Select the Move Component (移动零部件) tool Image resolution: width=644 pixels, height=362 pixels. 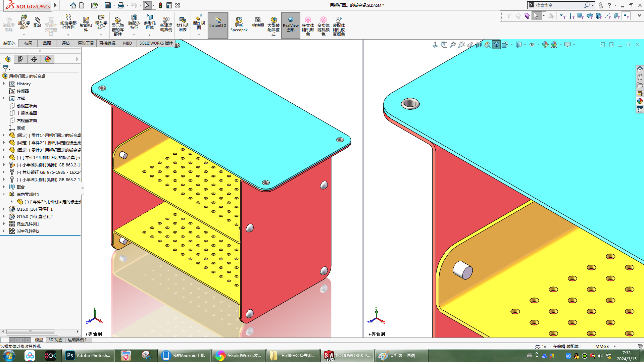(101, 22)
